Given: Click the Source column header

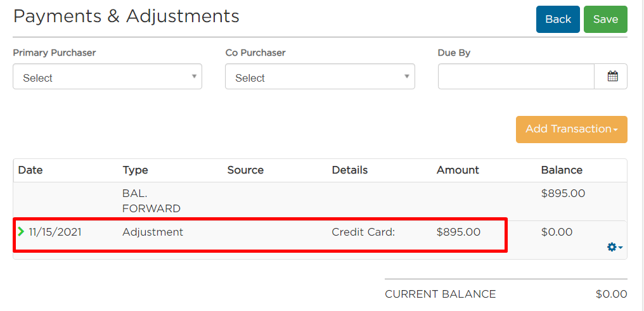Looking at the screenshot, I should click(x=245, y=170).
